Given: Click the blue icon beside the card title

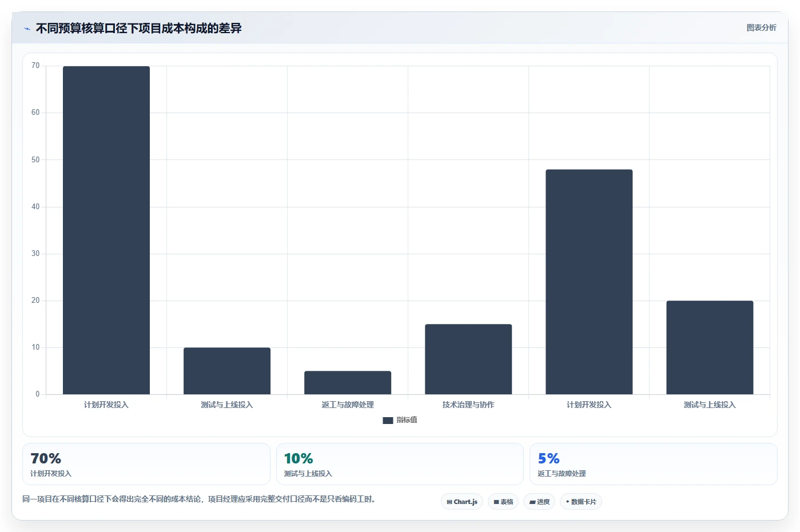Looking at the screenshot, I should [x=27, y=29].
